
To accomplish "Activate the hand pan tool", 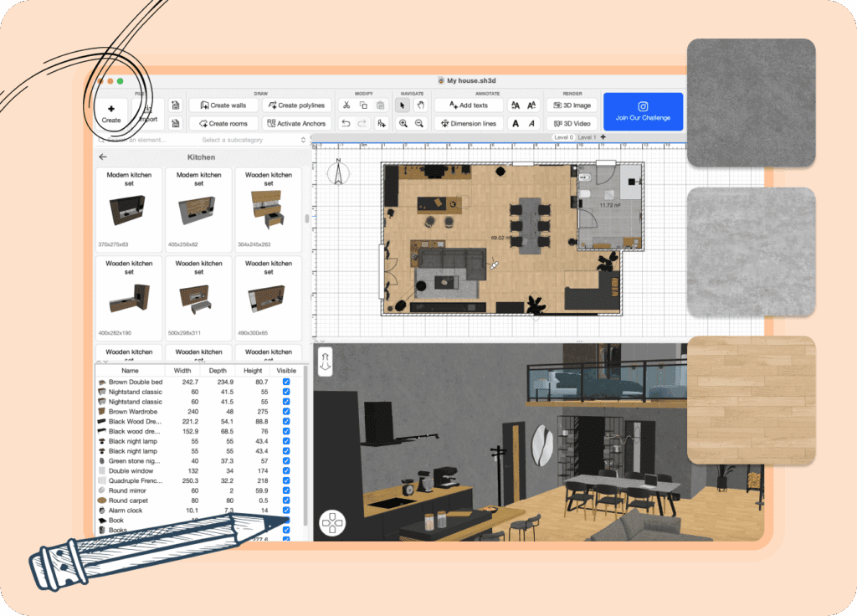I will 420,105.
